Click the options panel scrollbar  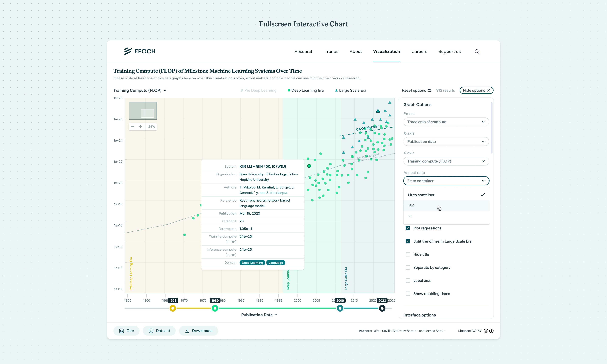click(x=491, y=128)
